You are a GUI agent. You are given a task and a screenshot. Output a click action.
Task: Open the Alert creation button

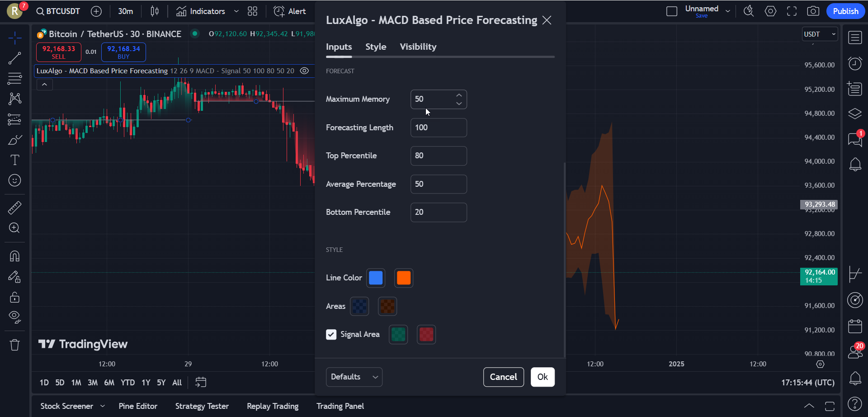(290, 11)
